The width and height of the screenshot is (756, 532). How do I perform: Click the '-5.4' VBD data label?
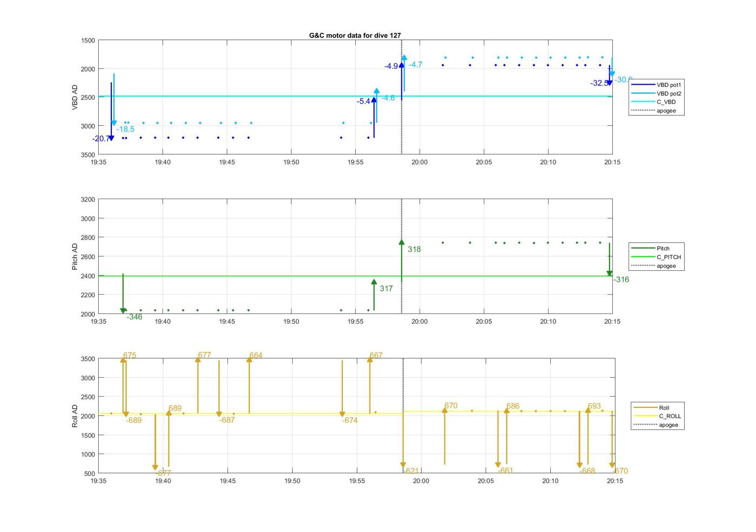[x=363, y=101]
